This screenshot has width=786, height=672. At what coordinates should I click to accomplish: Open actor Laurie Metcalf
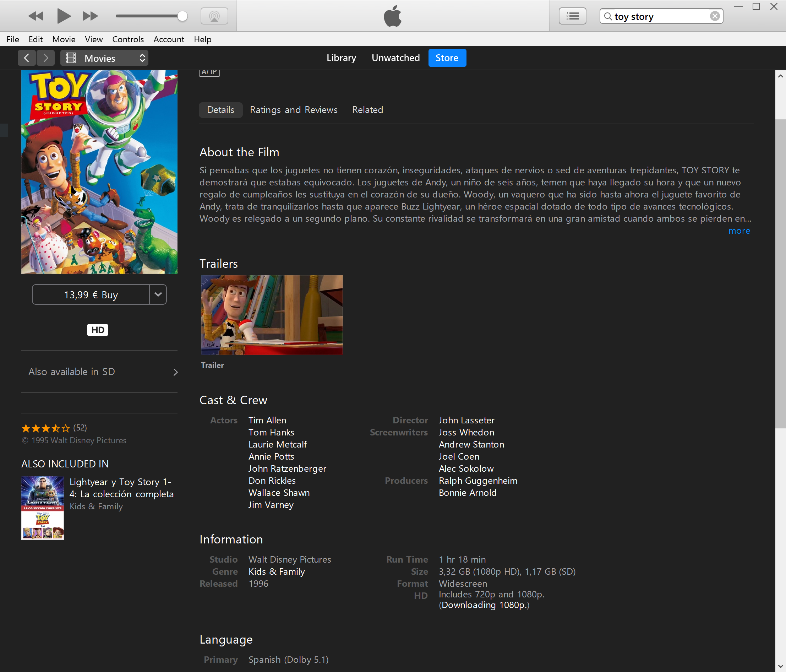pos(278,445)
